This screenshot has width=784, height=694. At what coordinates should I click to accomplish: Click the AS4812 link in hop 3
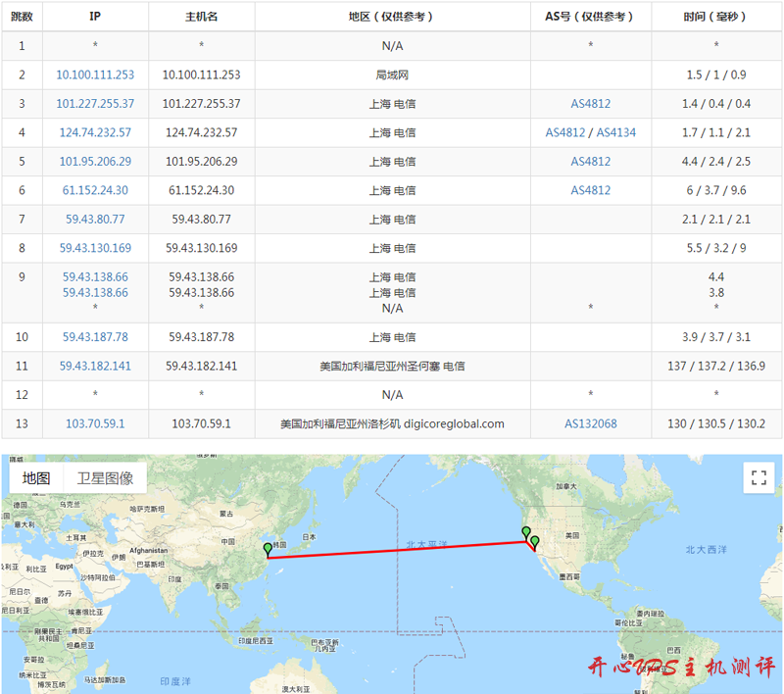[591, 104]
